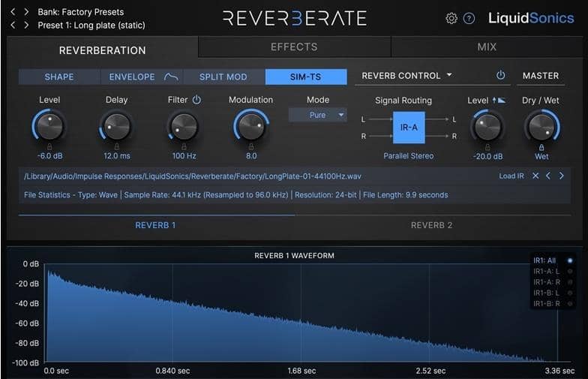The image size is (588, 379).
Task: Click the Load IR button
Action: click(x=511, y=176)
